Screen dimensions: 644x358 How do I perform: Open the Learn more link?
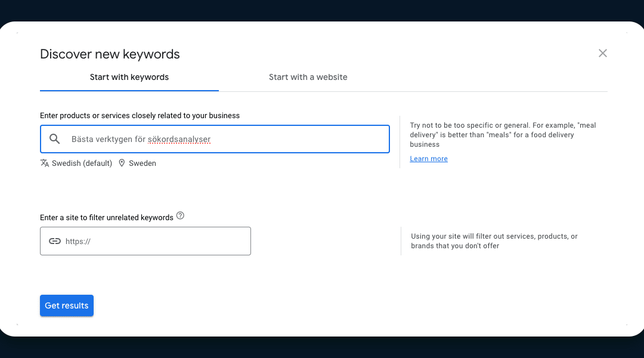tap(428, 159)
